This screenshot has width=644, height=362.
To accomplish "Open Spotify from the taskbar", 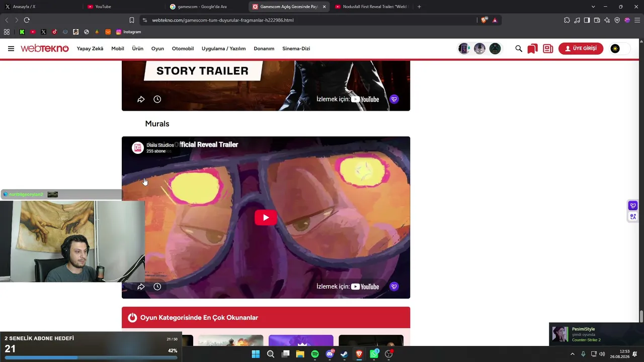I will click(315, 354).
